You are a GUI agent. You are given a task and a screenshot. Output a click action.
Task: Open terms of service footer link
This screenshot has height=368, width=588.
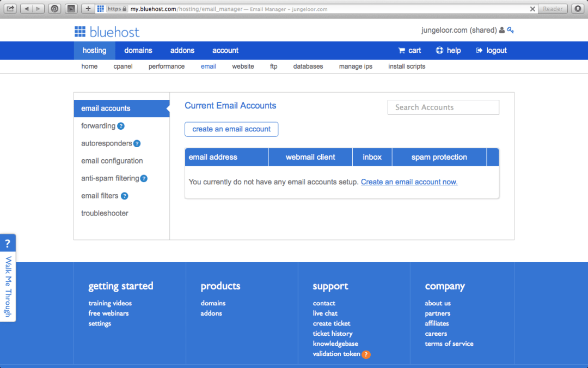coord(449,343)
